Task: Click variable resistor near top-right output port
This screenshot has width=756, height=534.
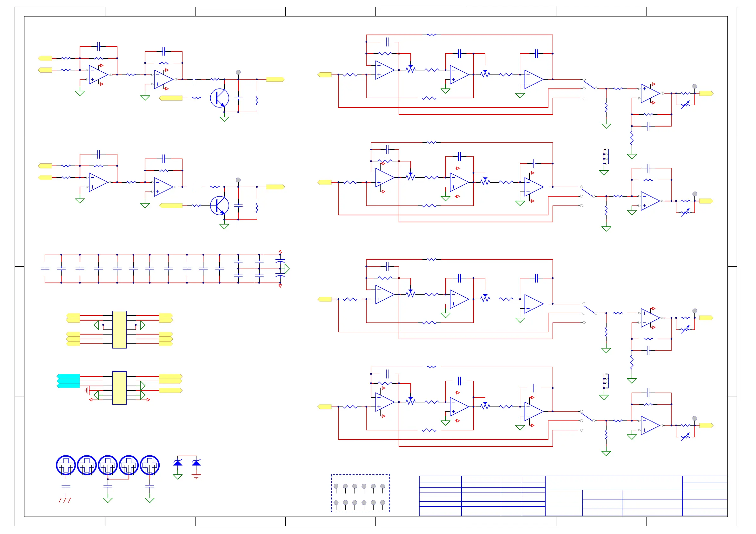Action: pos(685,105)
